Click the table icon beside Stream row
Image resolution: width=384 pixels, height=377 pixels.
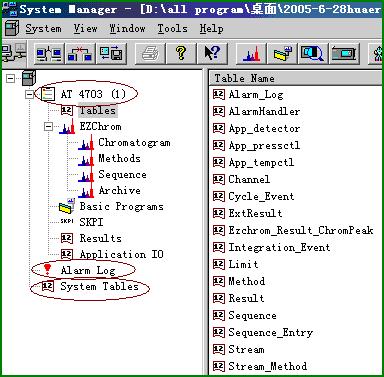(x=219, y=349)
